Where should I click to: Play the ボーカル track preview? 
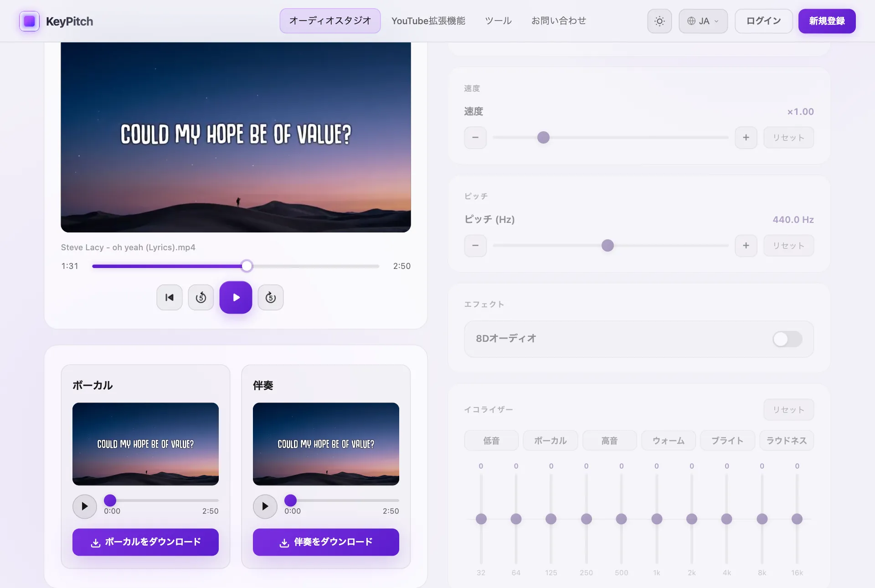(x=85, y=506)
